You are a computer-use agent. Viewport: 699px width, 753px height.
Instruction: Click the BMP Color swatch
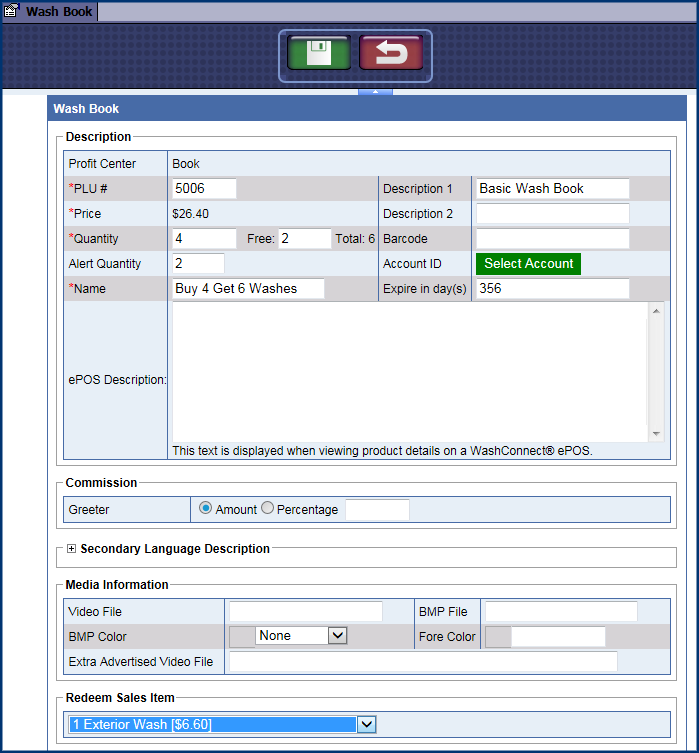(x=242, y=636)
